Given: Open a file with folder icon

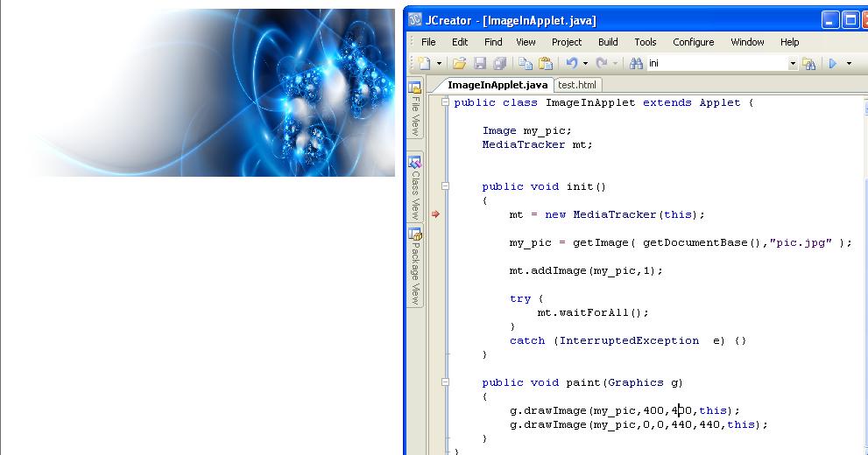Looking at the screenshot, I should pyautogui.click(x=459, y=64).
